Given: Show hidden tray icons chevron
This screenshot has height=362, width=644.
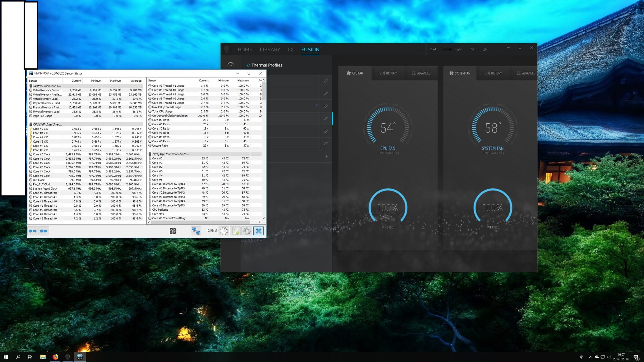Looking at the screenshot, I should click(x=591, y=357).
